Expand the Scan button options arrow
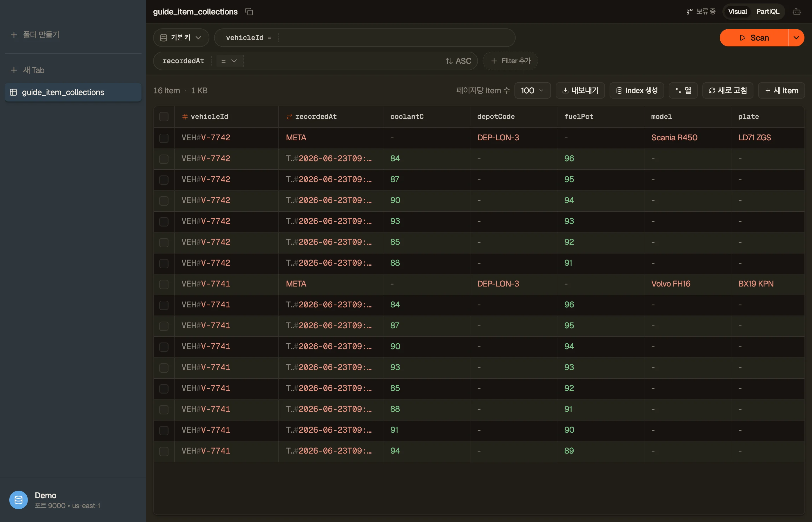 coord(796,38)
